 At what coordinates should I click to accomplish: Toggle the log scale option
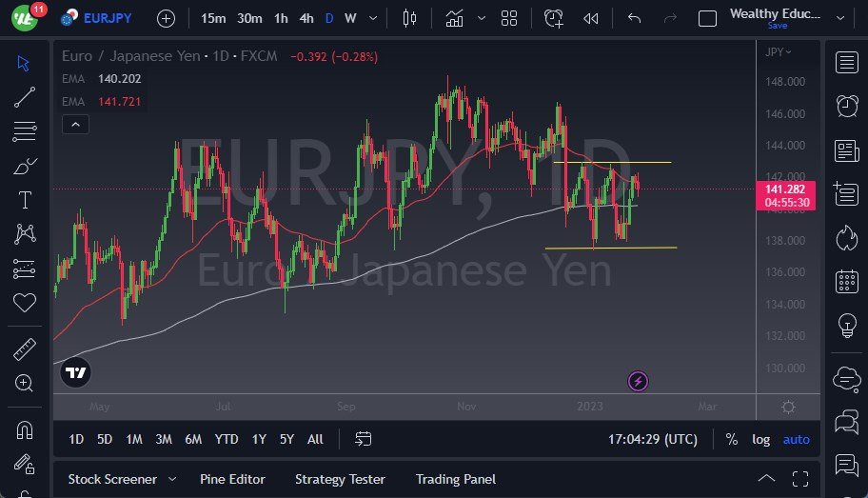tap(760, 439)
